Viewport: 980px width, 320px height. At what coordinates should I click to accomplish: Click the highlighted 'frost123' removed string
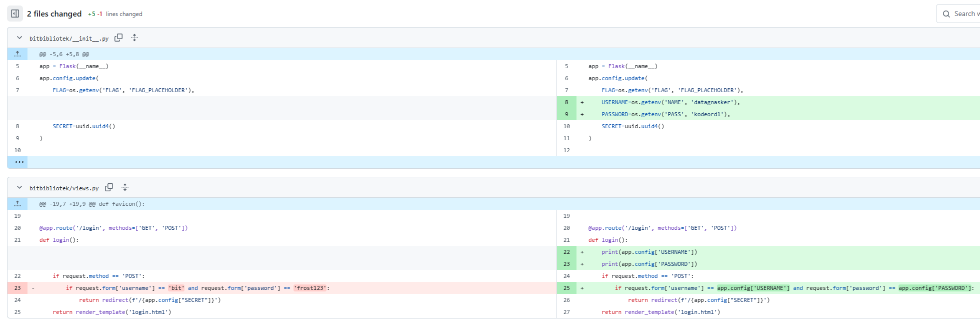(310, 288)
